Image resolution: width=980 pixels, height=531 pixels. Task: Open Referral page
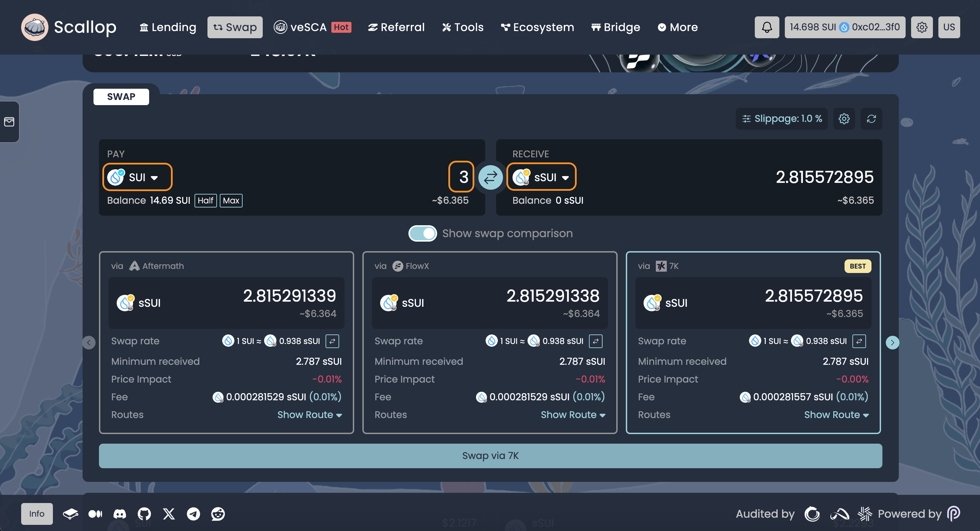coord(396,27)
